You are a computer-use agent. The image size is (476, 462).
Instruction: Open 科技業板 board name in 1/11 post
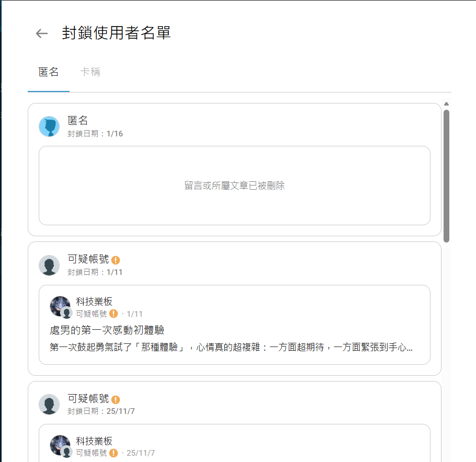94,302
